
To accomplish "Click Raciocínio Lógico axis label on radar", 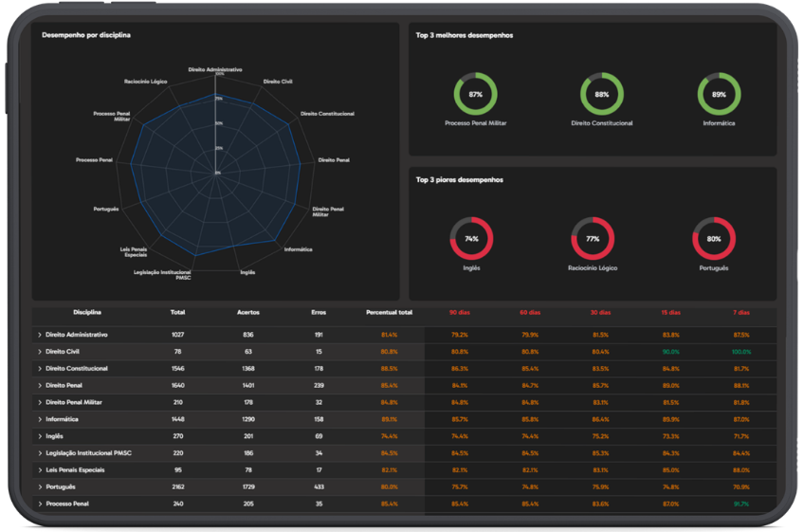I will coord(146,82).
